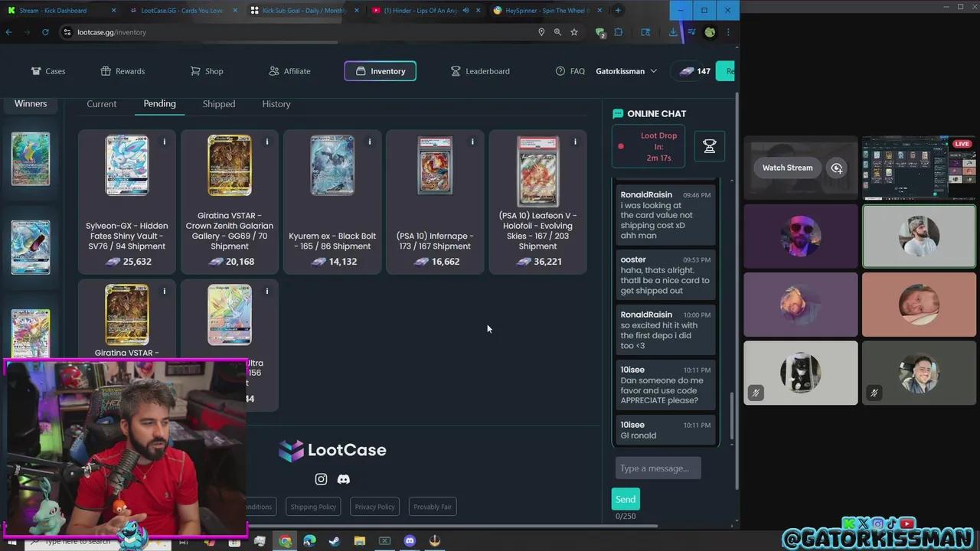980x551 pixels.
Task: Open Microsoft Edge from the taskbar
Action: click(309, 541)
